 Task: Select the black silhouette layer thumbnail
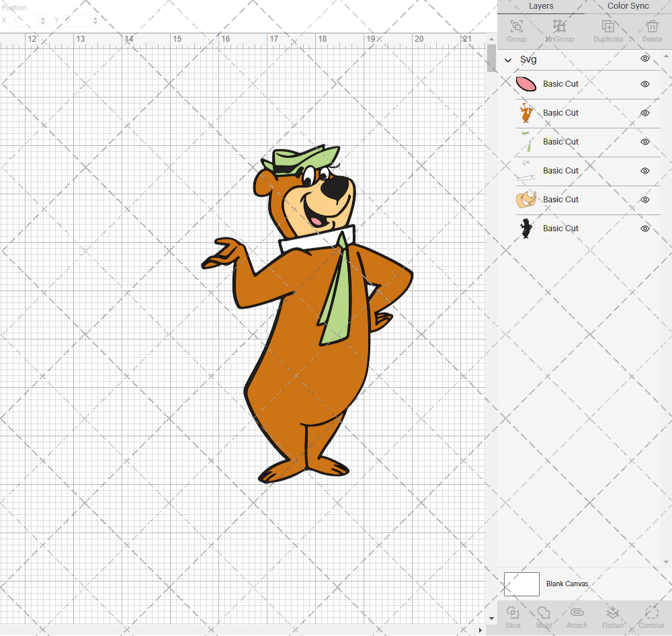(526, 229)
